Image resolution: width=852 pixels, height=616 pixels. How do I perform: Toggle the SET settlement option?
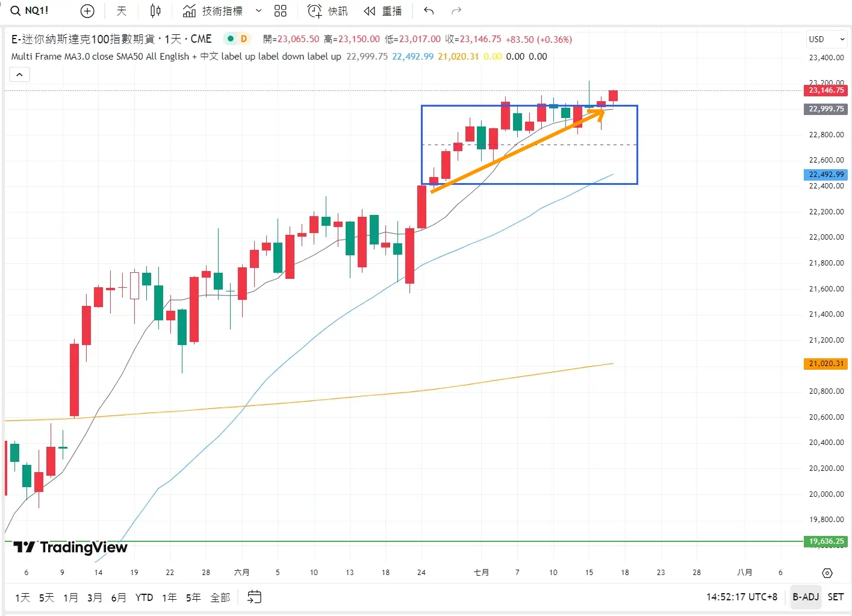(x=835, y=597)
